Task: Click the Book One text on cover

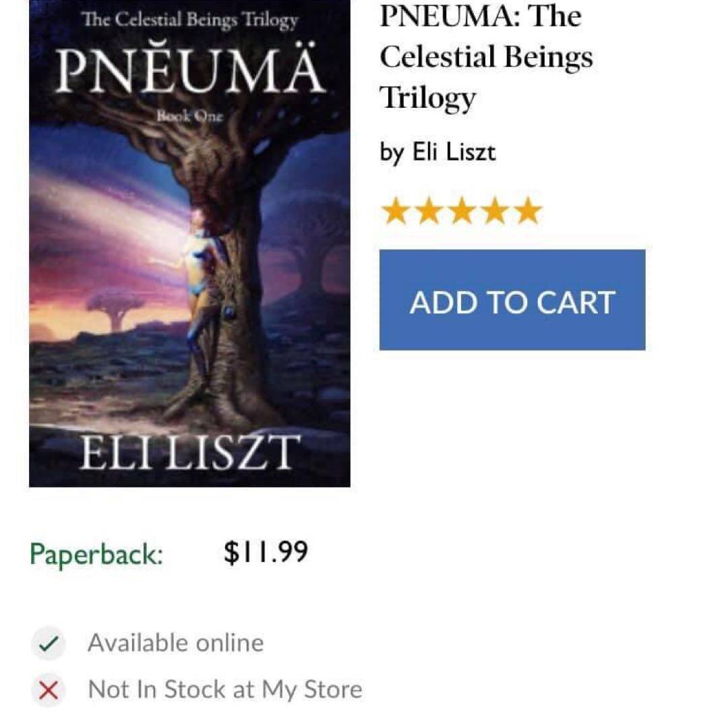Action: 189,115
